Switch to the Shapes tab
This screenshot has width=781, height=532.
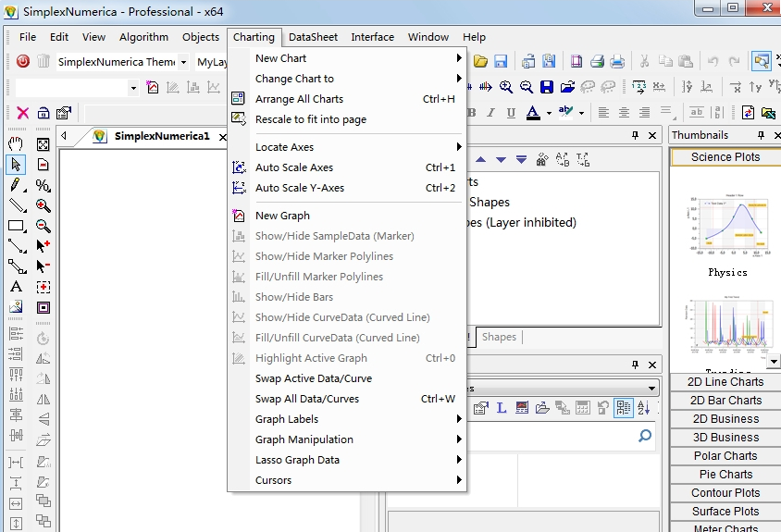tap(499, 337)
